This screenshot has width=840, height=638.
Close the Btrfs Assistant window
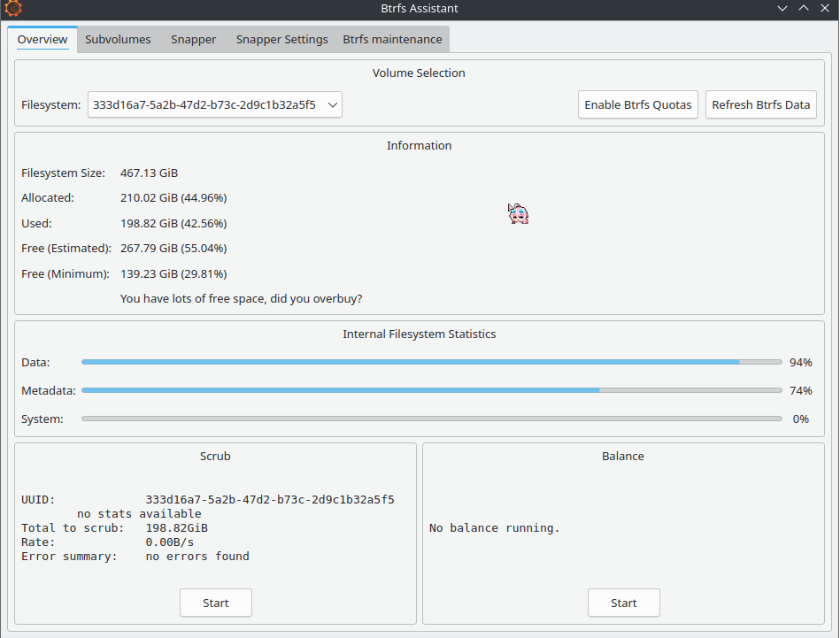[x=825, y=9]
